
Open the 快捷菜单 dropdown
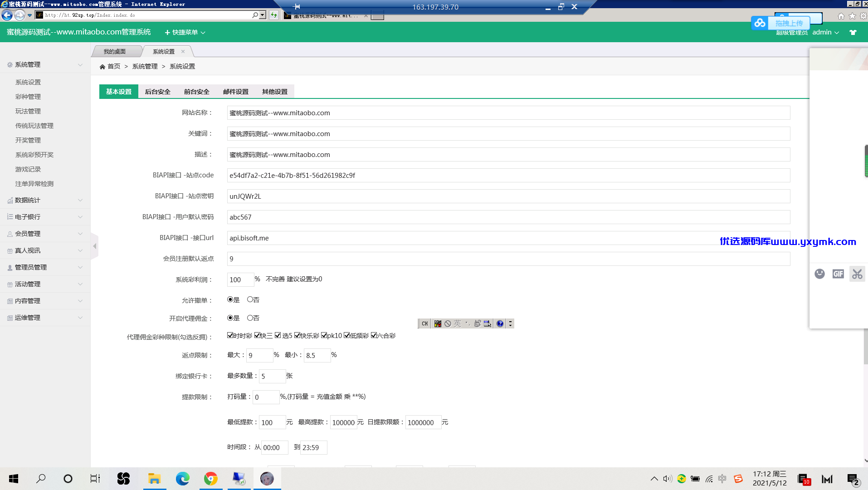[185, 32]
